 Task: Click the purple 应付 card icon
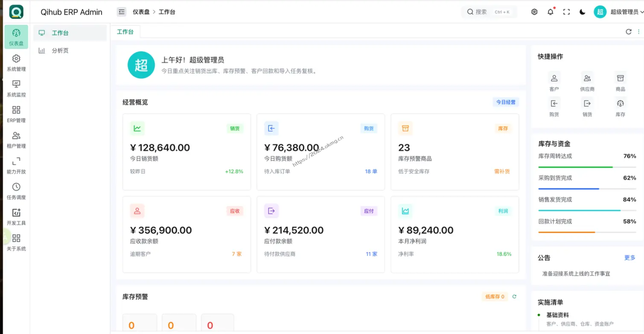271,211
